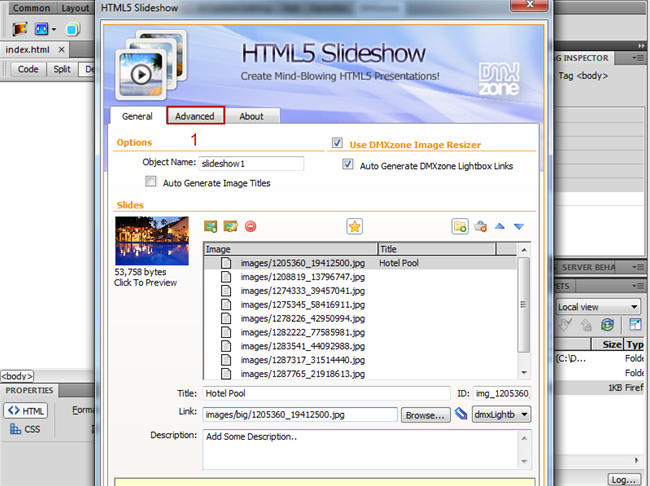Click the blue link tag icon beside Browse
650x486 pixels.
point(461,414)
